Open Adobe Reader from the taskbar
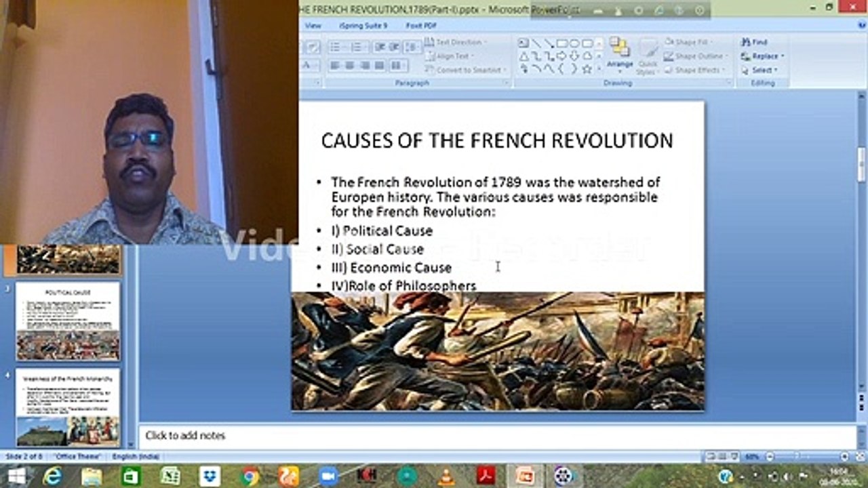The image size is (868, 488). [x=486, y=476]
